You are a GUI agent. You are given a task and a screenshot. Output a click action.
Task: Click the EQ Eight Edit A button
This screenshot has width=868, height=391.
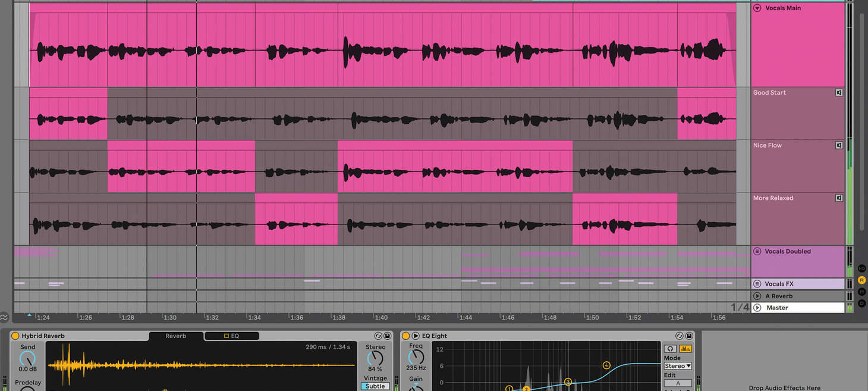[678, 383]
